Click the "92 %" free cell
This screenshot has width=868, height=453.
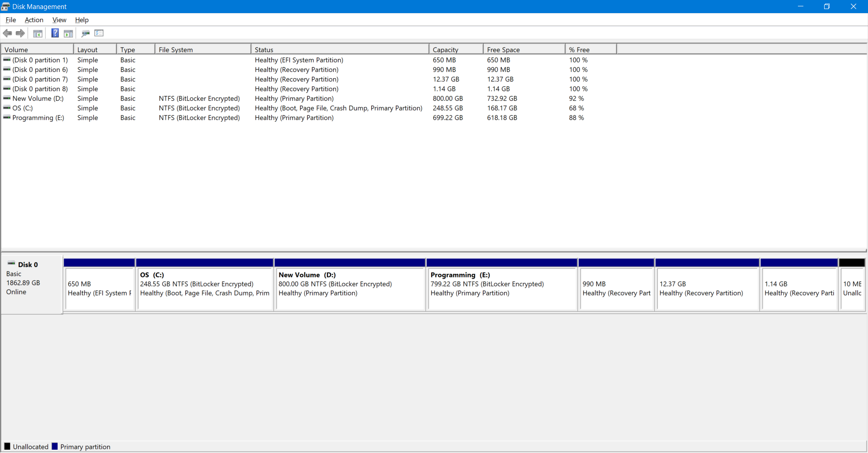tap(576, 98)
